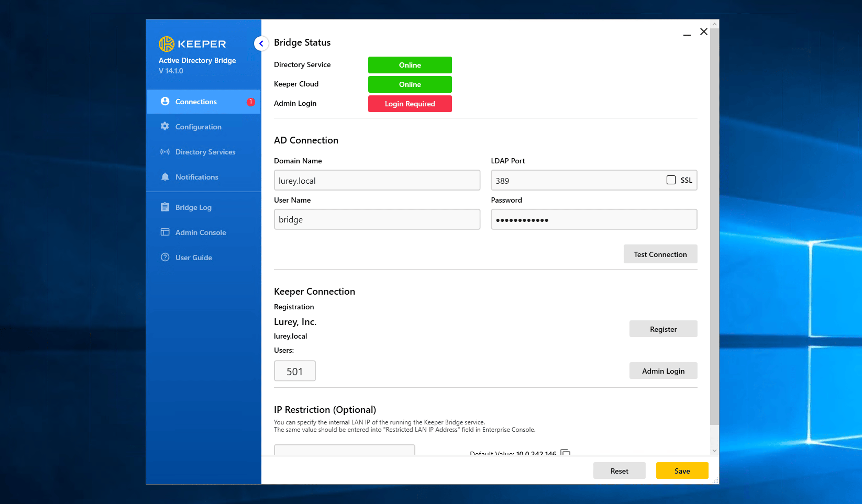Click the Bridge Log clipboard icon
Viewport: 862px width, 504px height.
165,207
